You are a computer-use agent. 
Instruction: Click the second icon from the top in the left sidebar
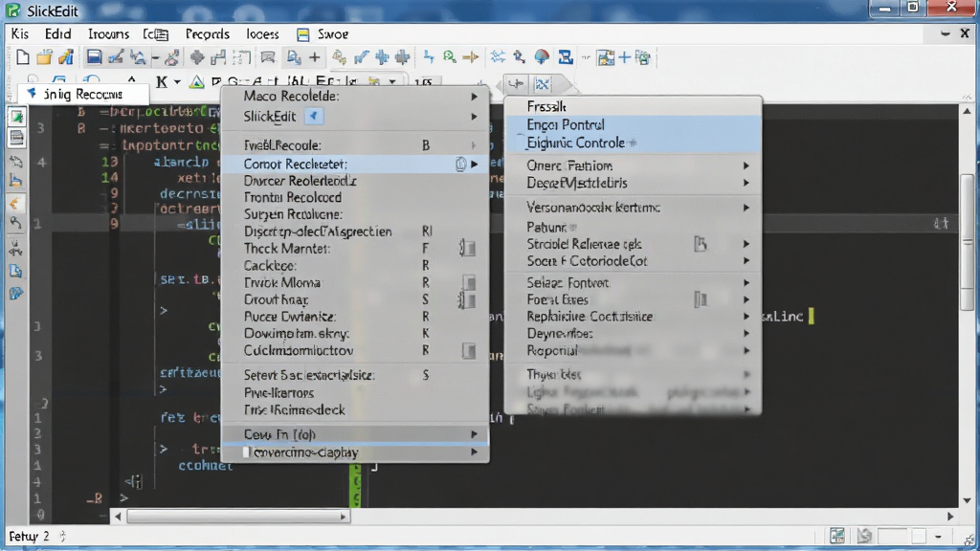click(16, 138)
